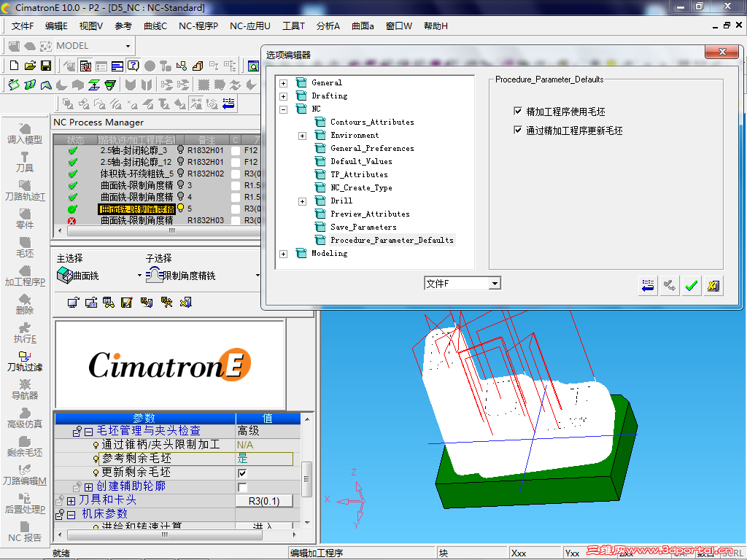The width and height of the screenshot is (747, 560).
Task: Select Contours_Attributes in the NC tree
Action: coord(372,122)
